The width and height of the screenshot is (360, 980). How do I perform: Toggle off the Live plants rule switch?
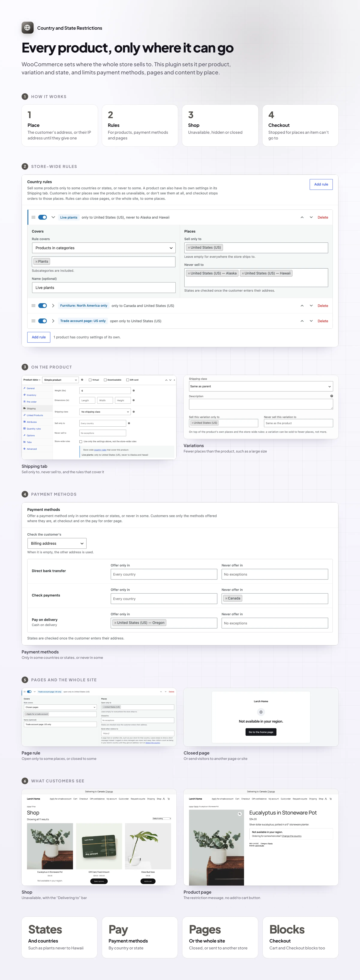point(43,217)
